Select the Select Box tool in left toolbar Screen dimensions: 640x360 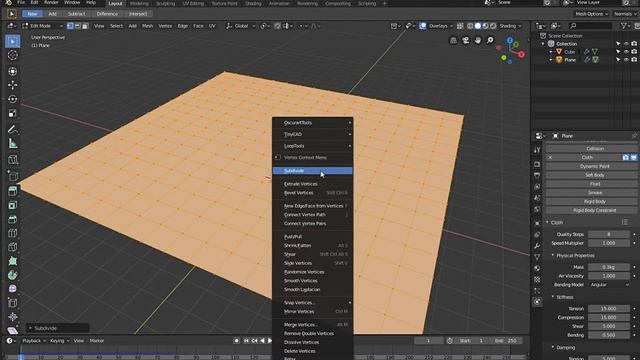[13, 41]
